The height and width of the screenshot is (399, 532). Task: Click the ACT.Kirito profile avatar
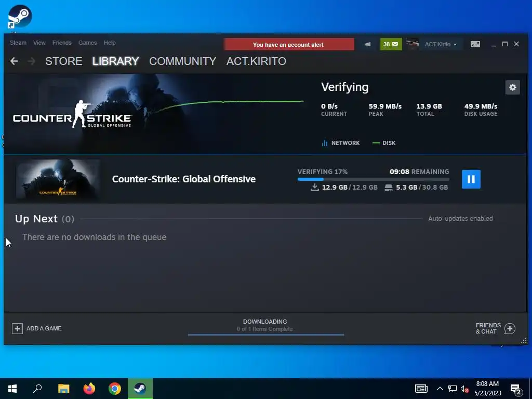413,44
